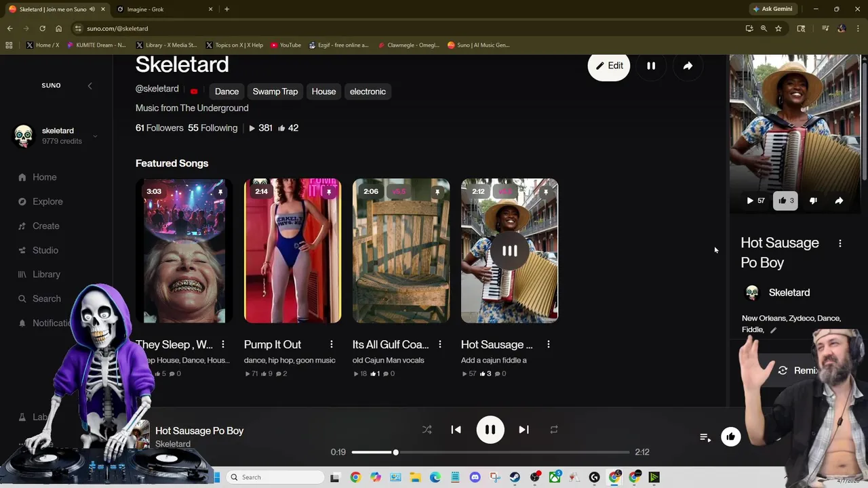The width and height of the screenshot is (868, 488).
Task: Open Library in the sidebar
Action: 46,274
